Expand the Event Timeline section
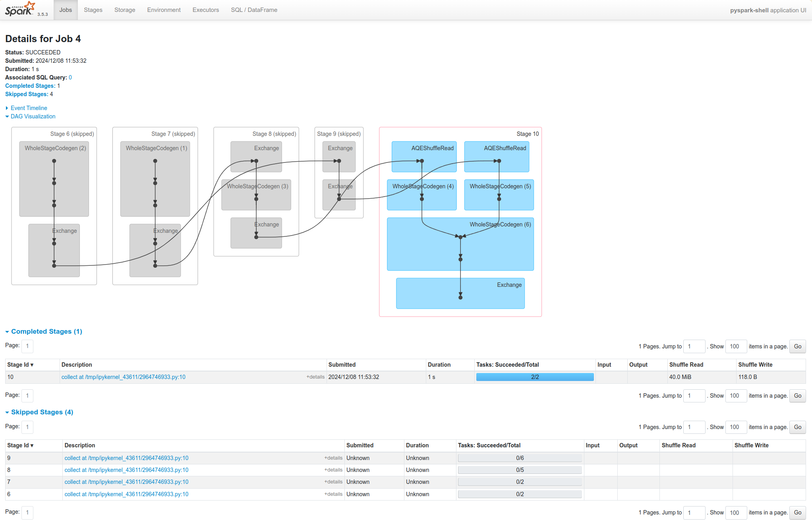Viewport: 812px width, 524px height. [x=29, y=108]
